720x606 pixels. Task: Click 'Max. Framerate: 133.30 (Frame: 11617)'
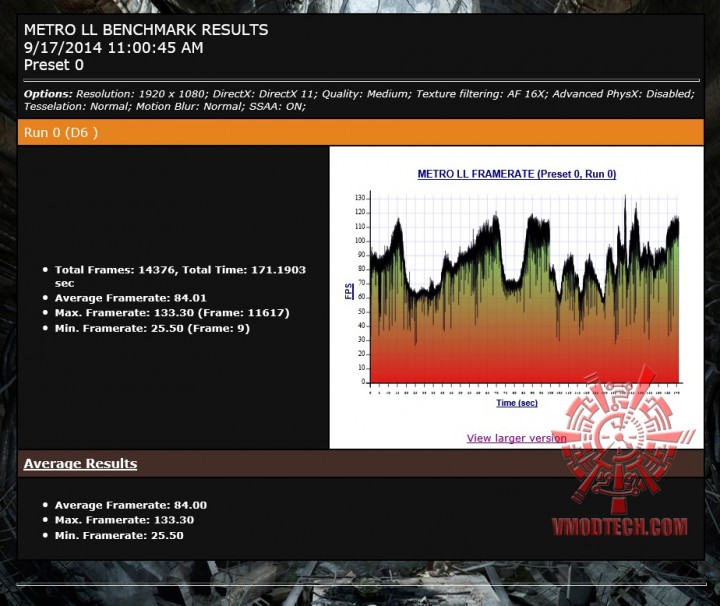coord(172,313)
